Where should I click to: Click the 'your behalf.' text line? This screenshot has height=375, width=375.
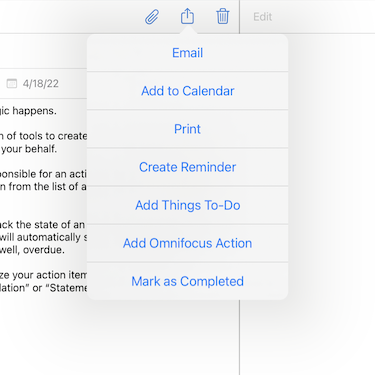pos(29,149)
